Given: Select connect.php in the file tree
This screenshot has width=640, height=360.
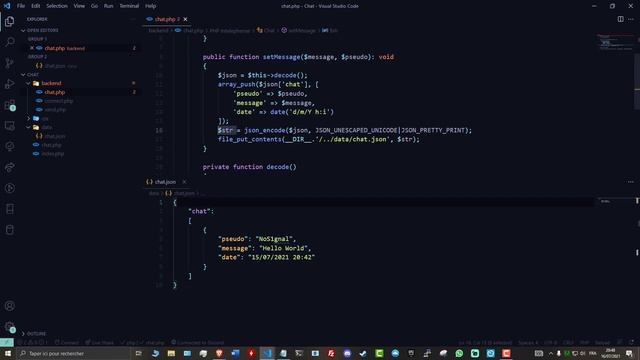Looking at the screenshot, I should point(59,101).
